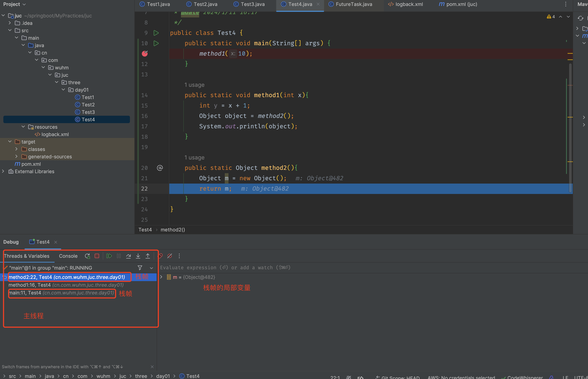
Task: Select Threads & Variables tab
Action: [27, 256]
